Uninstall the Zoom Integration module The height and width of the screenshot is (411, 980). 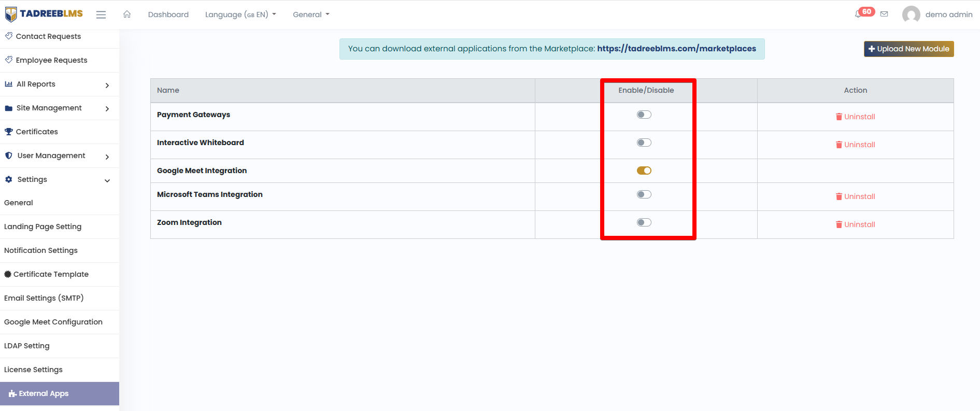[x=856, y=224]
